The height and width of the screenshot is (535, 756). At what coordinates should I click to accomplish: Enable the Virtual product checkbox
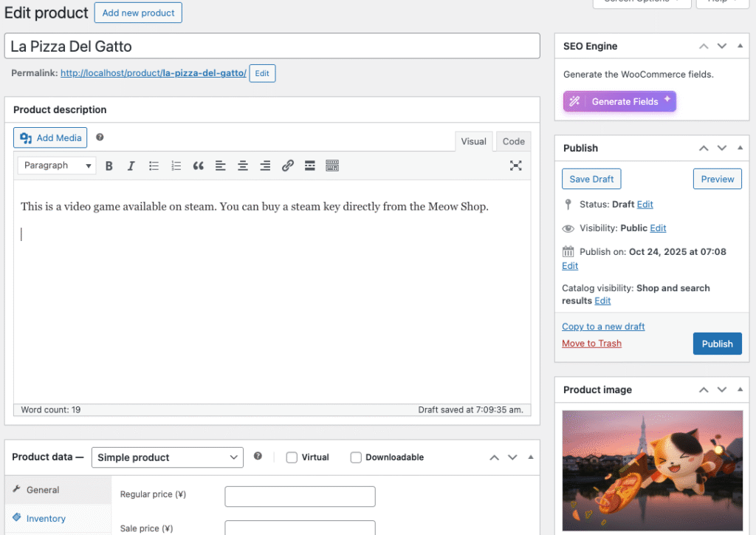pyautogui.click(x=292, y=457)
